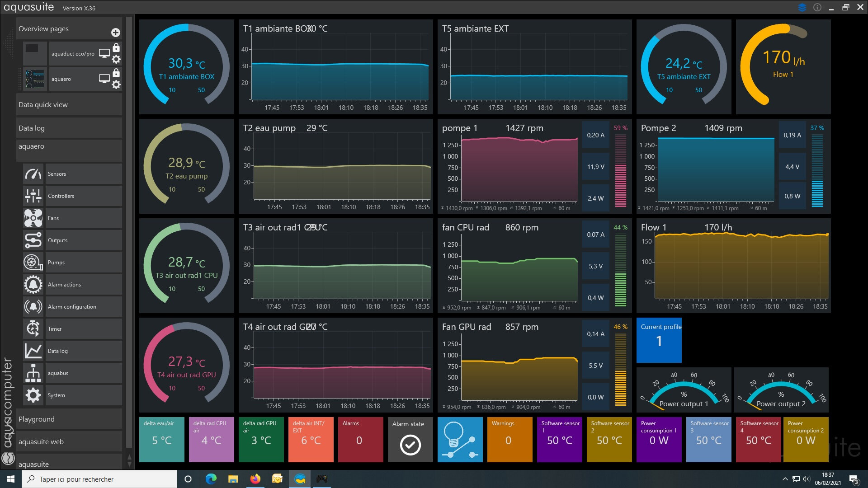Viewport: 868px width, 488px height.
Task: Toggle the lock on aquaero overview page
Action: 116,73
